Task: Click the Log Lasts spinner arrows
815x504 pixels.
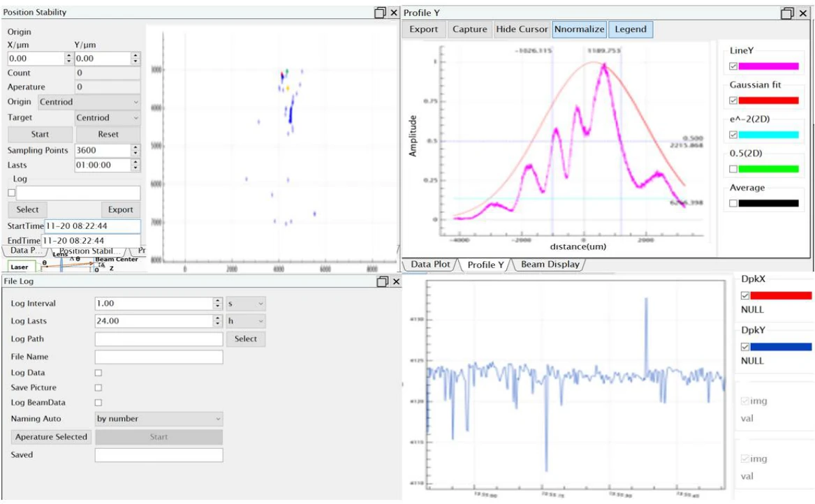Action: pyautogui.click(x=218, y=321)
